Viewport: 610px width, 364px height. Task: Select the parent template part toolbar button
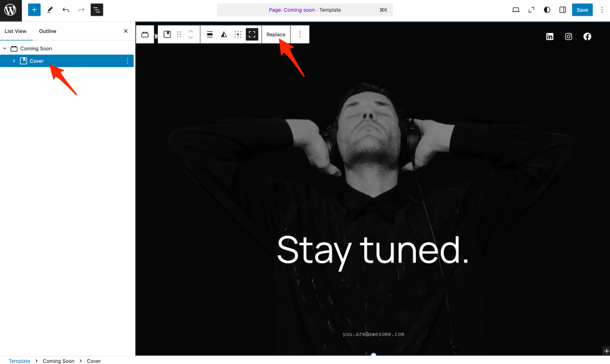[x=144, y=35]
